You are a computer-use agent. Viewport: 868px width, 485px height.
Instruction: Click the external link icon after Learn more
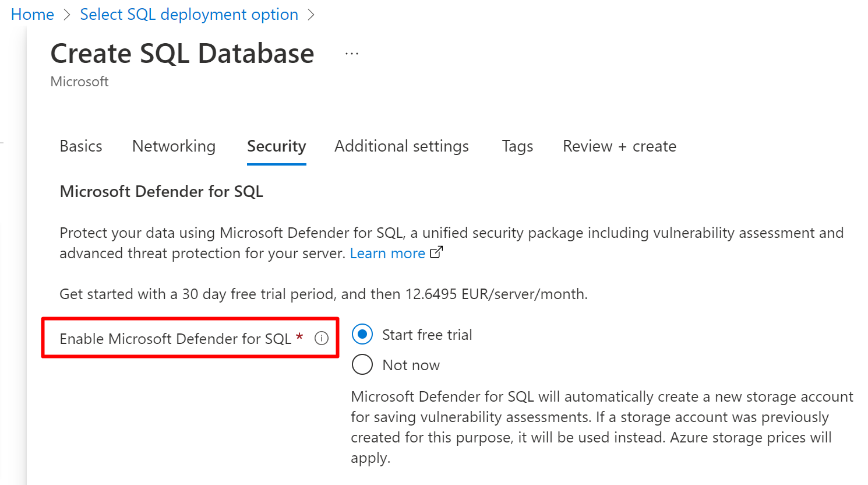(x=436, y=253)
